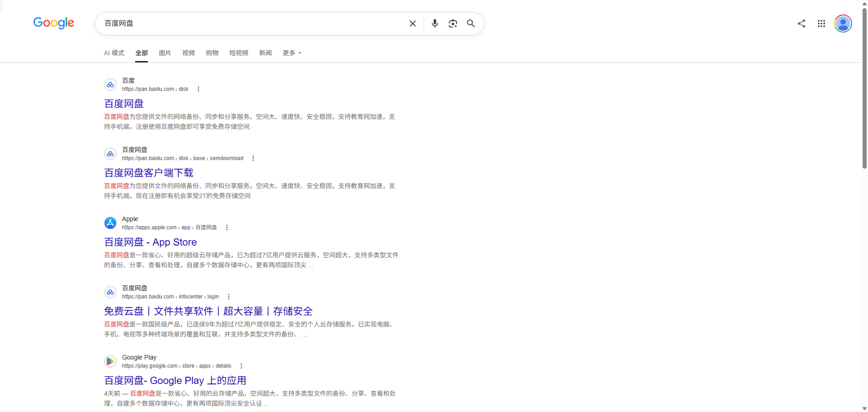This screenshot has height=412, width=868.
Task: Select the 全部 results tab
Action: point(142,53)
